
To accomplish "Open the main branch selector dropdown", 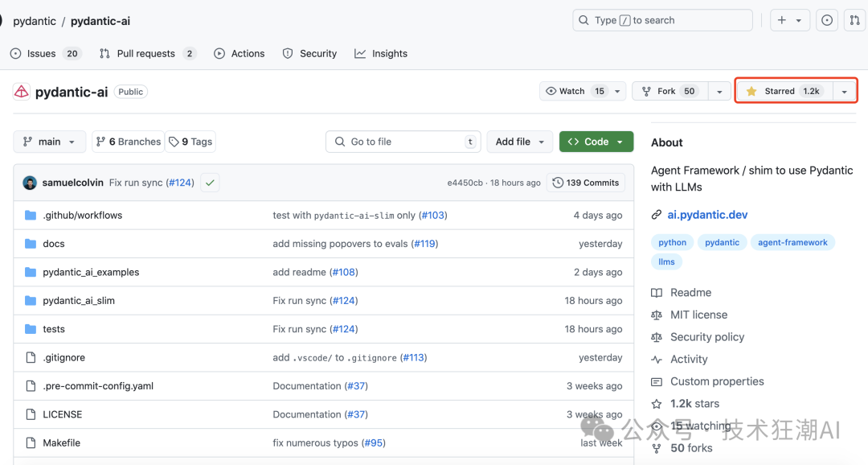I will (50, 142).
